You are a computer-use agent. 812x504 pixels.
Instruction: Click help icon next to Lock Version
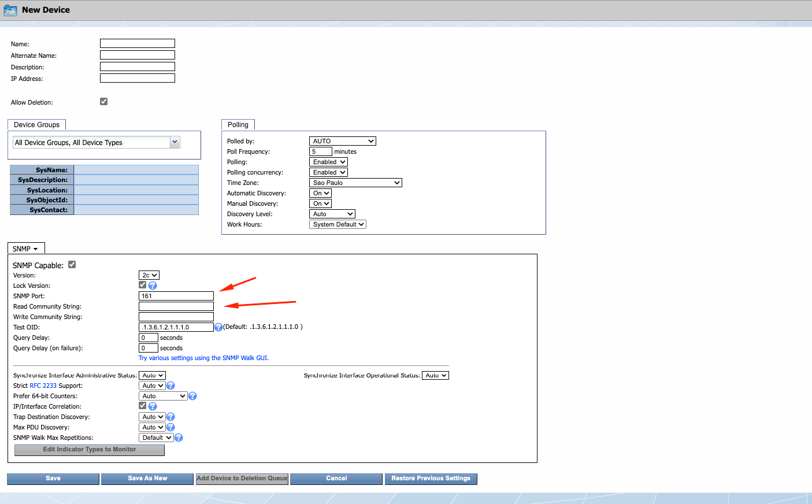coord(153,286)
